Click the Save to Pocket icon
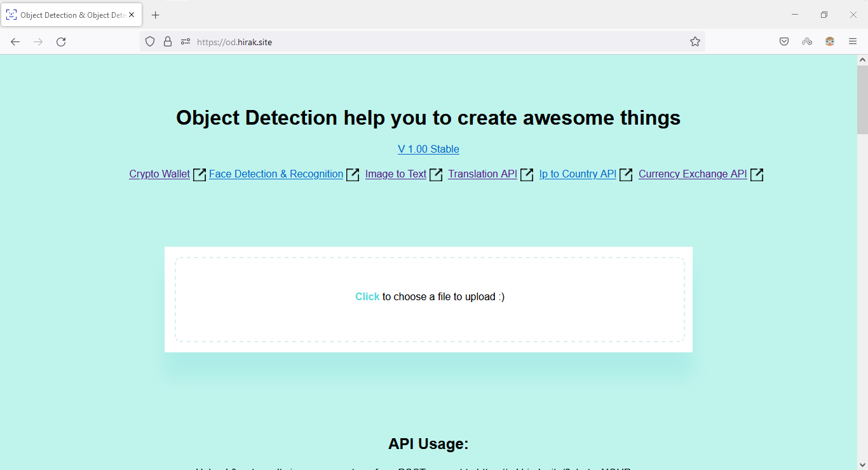 click(x=784, y=42)
